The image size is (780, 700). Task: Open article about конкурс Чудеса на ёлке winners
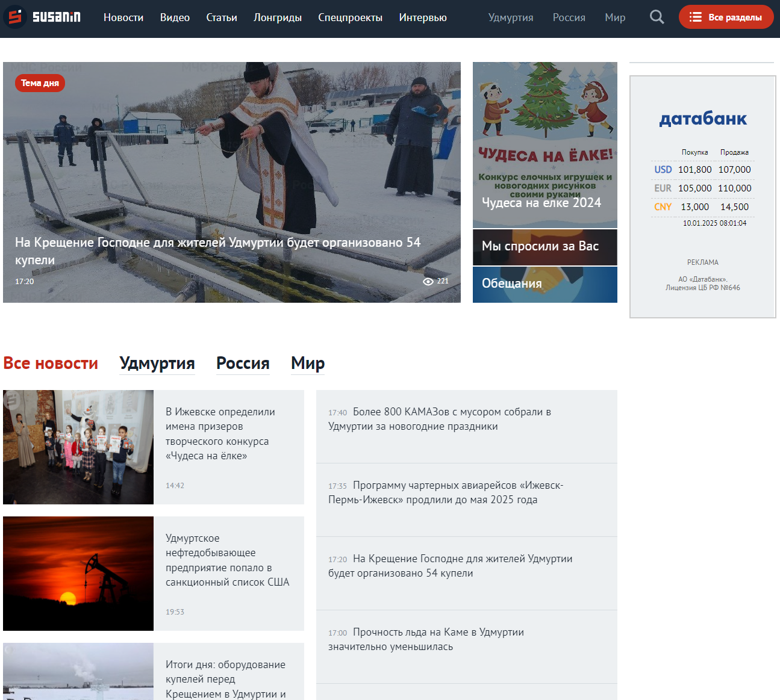click(x=220, y=434)
